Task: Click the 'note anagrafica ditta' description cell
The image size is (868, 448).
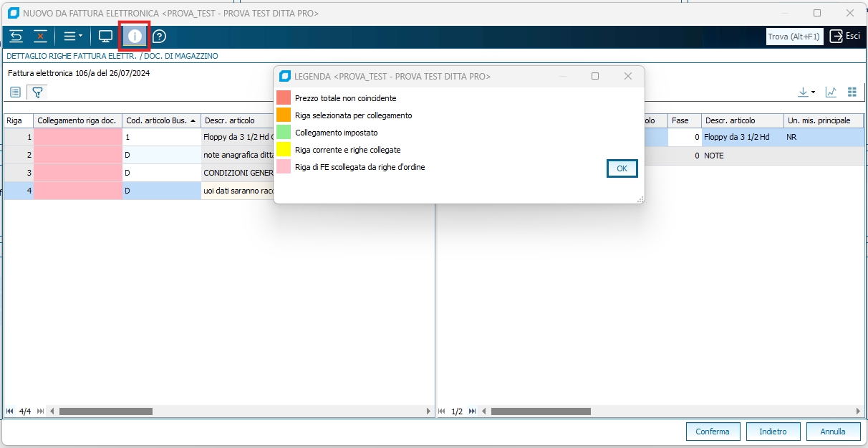Action: click(x=238, y=155)
